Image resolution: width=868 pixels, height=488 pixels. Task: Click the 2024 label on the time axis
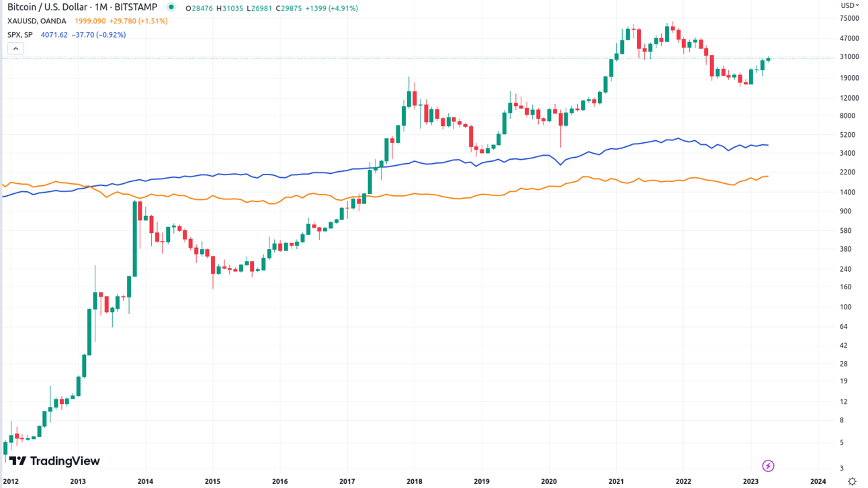point(818,481)
